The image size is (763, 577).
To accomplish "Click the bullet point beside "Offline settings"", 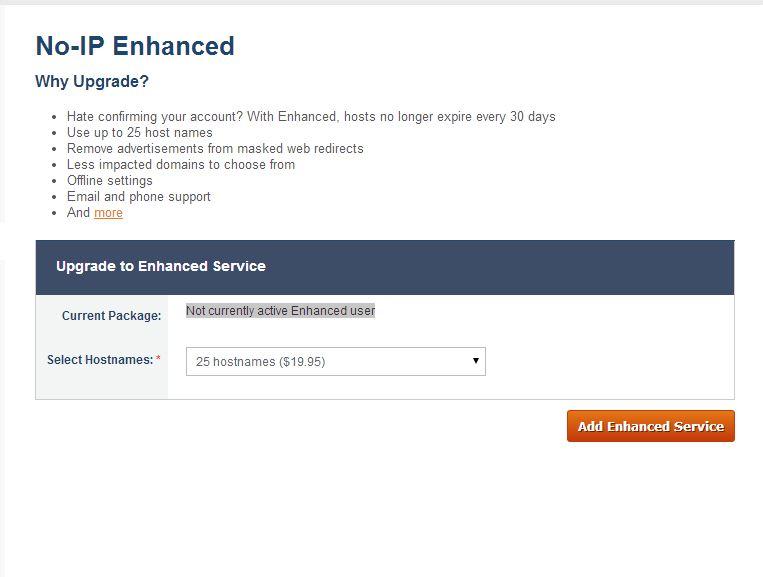I will (55, 182).
